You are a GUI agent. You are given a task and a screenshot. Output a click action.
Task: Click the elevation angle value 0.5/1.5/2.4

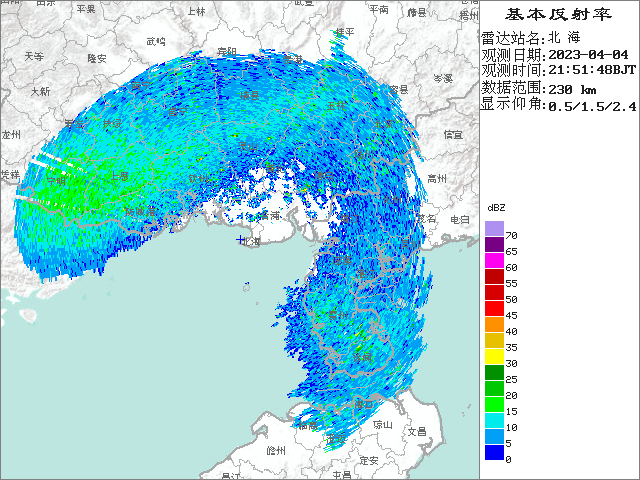pos(592,106)
